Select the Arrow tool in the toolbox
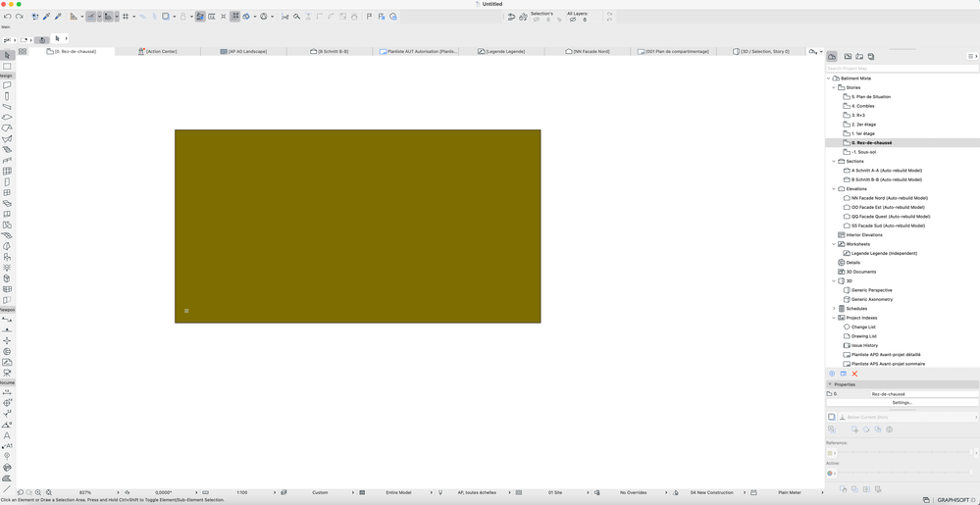 pyautogui.click(x=7, y=56)
